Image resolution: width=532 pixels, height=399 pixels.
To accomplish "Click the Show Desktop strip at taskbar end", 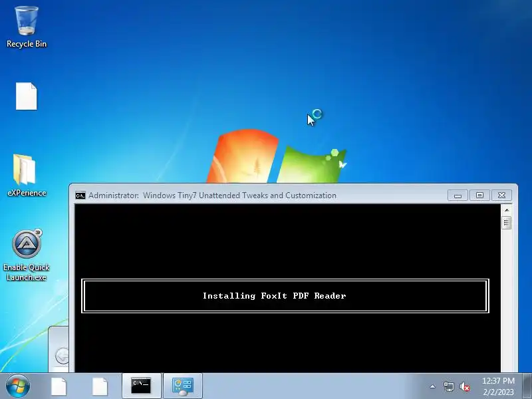I will click(x=527, y=386).
